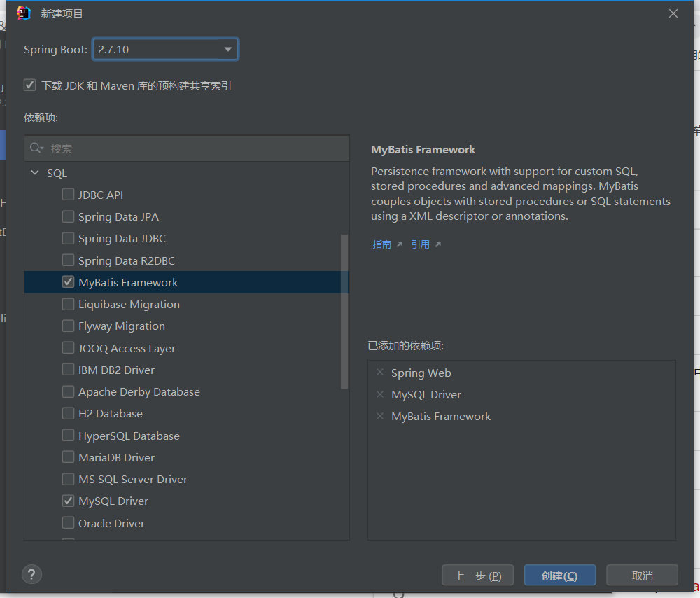The height and width of the screenshot is (598, 700).
Task: Select the Liquibase Migration row label
Action: tap(129, 305)
